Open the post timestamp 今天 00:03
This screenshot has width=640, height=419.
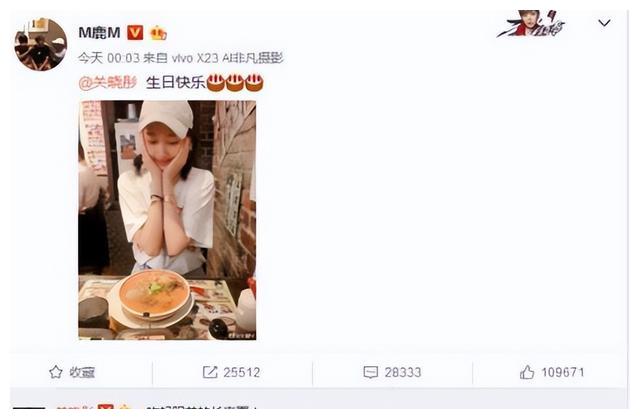coord(109,58)
